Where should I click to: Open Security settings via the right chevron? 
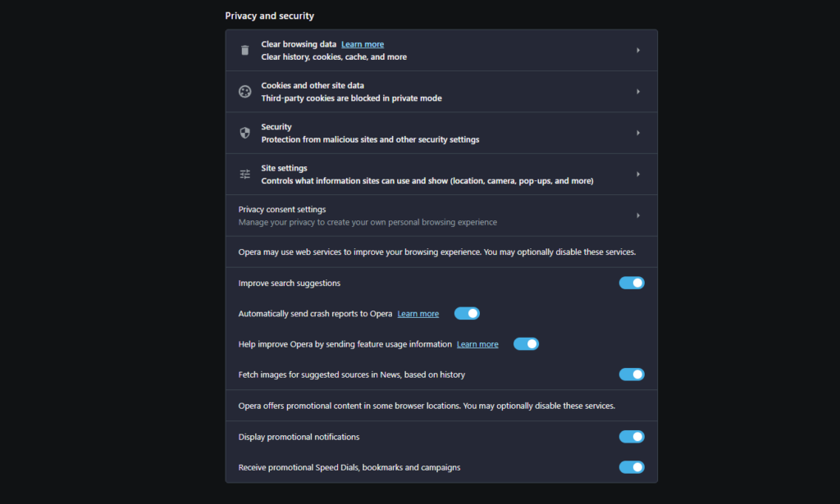(x=638, y=133)
